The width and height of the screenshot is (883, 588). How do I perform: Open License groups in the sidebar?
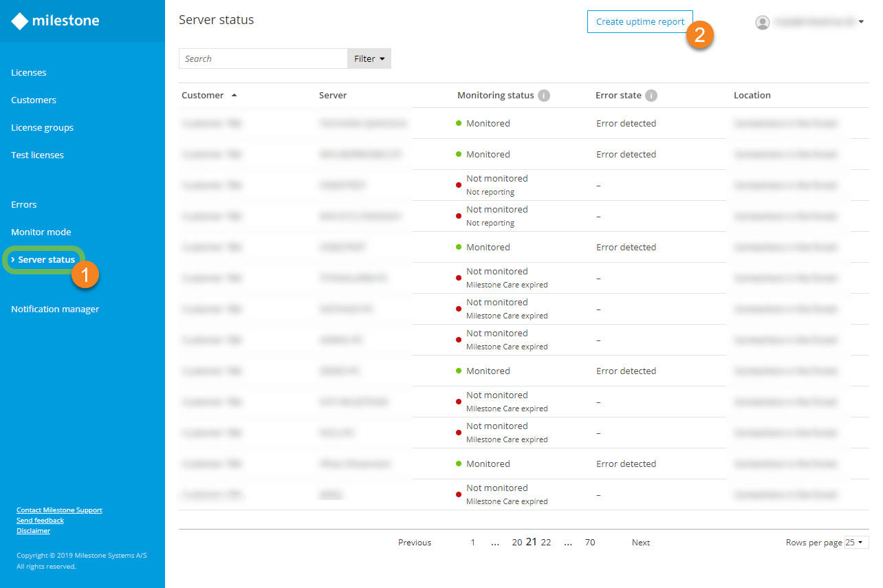click(42, 128)
